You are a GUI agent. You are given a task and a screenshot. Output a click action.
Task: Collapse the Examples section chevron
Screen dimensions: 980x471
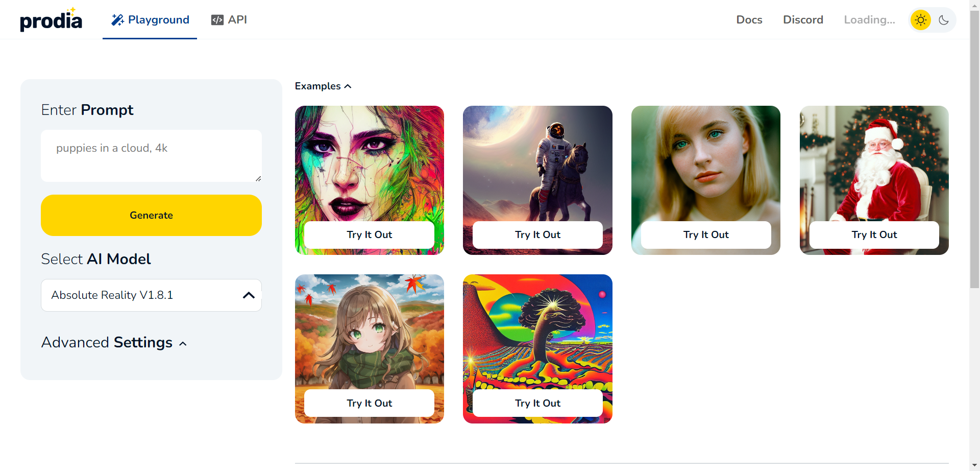(x=348, y=86)
